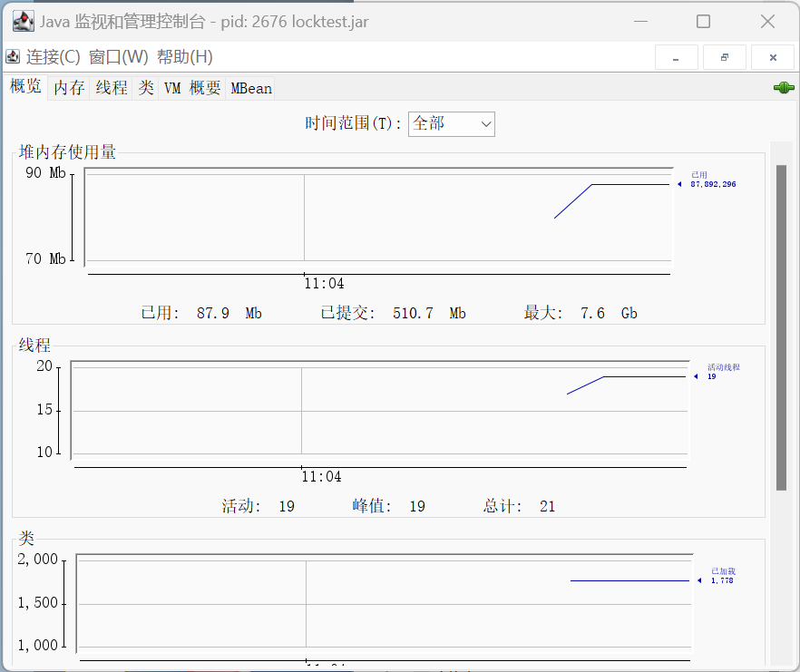Screen dimensions: 800x672
Task: Switch to the 概览 tab
Action: coord(25,86)
